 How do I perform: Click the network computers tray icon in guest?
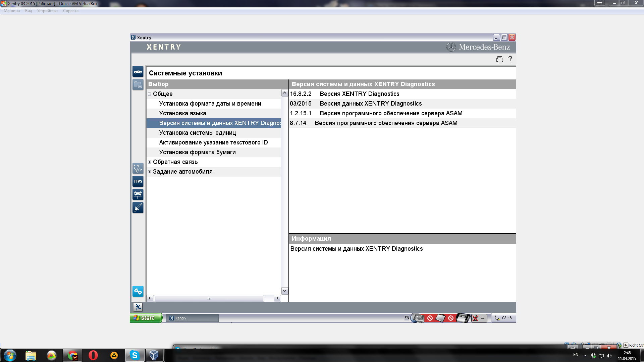417,318
